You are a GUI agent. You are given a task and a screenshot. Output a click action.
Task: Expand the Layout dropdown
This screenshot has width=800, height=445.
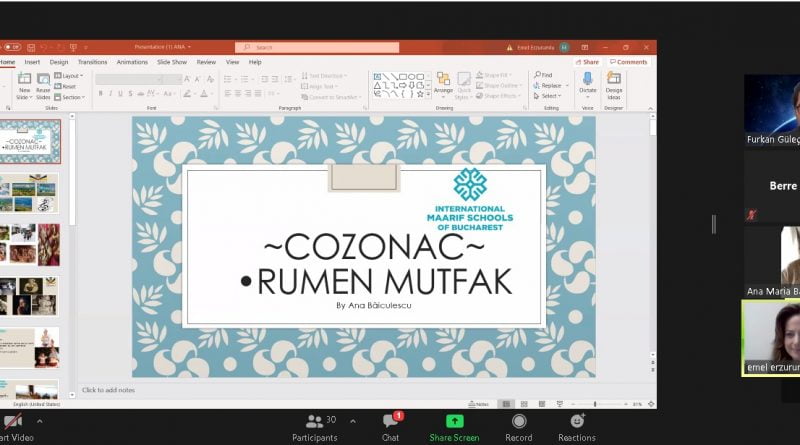point(70,76)
